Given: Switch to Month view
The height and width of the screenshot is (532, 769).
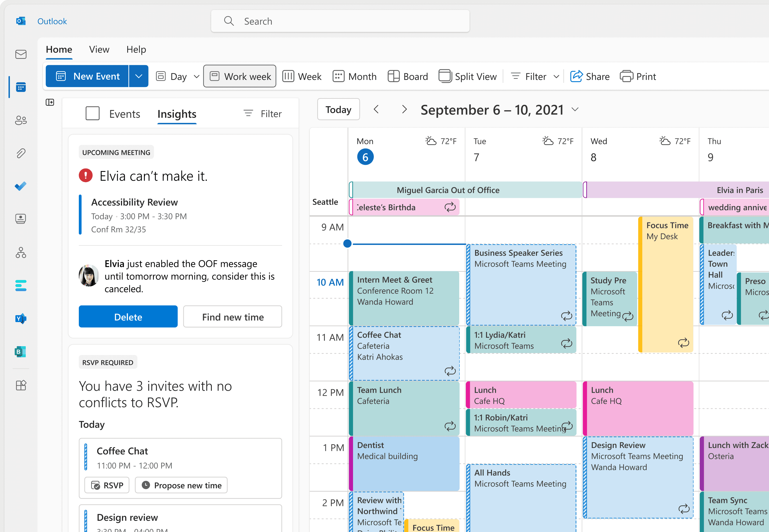Looking at the screenshot, I should point(355,76).
